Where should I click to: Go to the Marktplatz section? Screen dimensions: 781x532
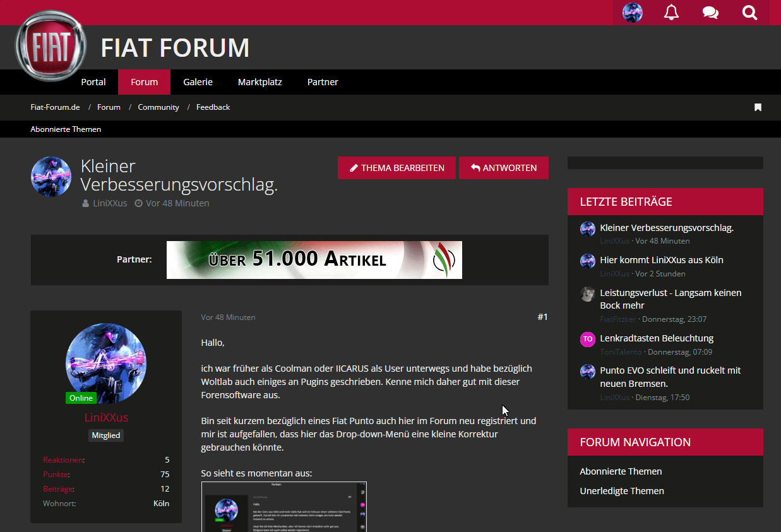coord(259,82)
